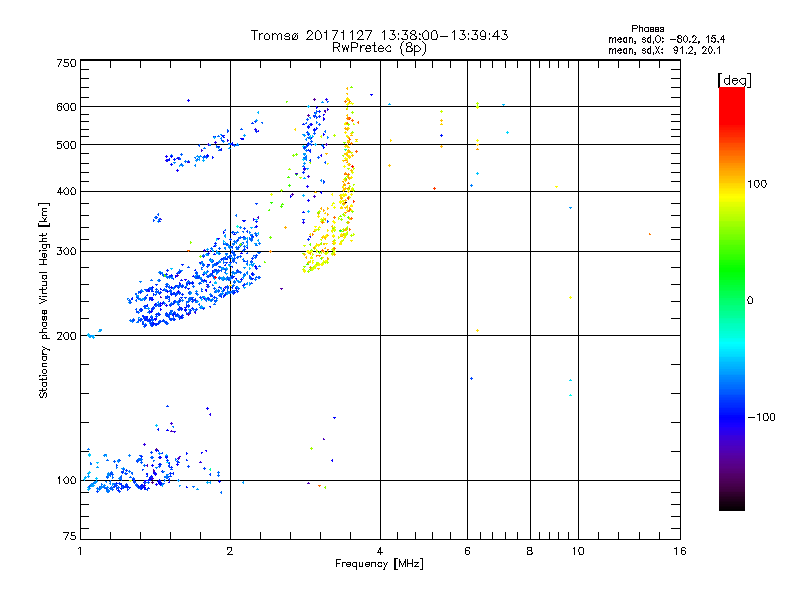This screenshot has height=600, width=800.
Task: Click the "[deg]" colorbar unit label
Action: 734,80
